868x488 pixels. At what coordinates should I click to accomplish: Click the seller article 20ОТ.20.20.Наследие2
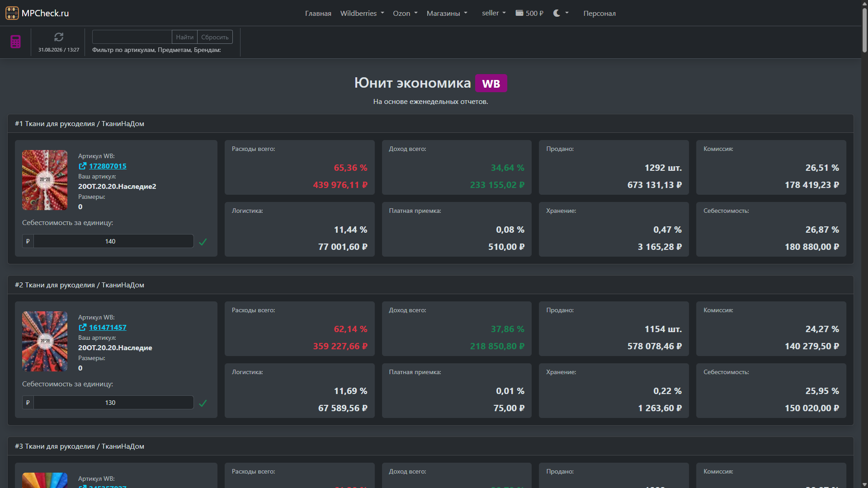click(x=117, y=187)
